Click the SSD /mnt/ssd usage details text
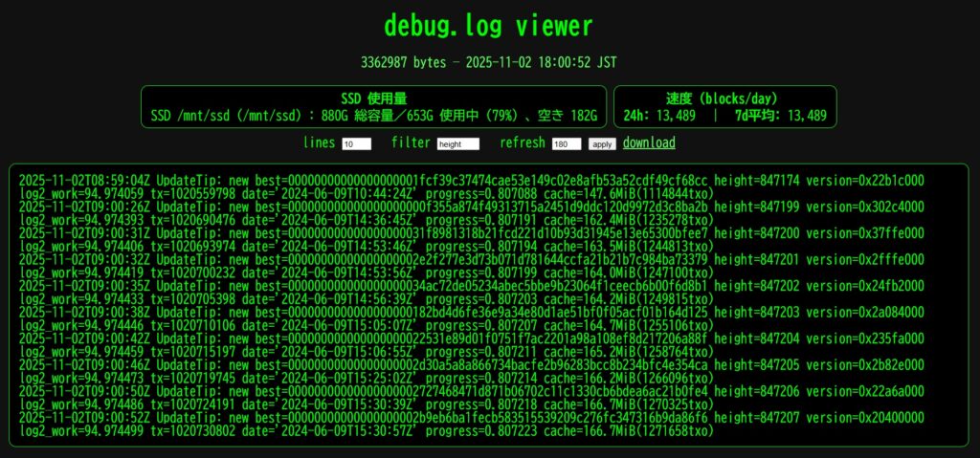 pos(374,116)
